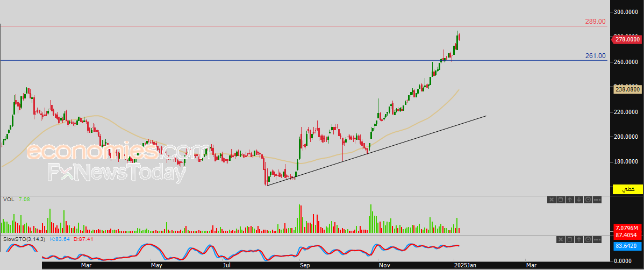Click the Jul date on time axis
Screen dimensions: 644x270
(x=227, y=266)
